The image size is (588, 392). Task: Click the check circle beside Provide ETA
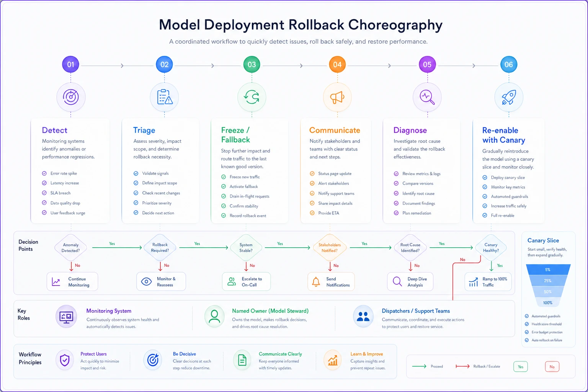(312, 213)
